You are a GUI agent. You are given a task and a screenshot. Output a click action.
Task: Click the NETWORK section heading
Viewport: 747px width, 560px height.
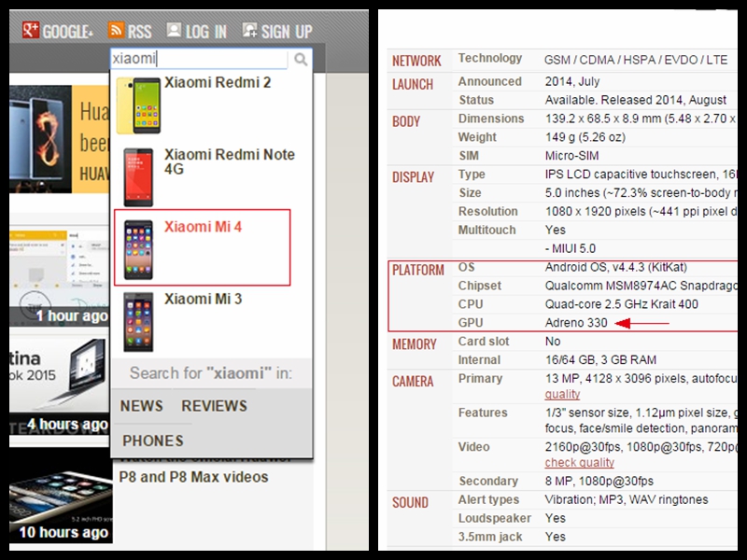tap(416, 61)
